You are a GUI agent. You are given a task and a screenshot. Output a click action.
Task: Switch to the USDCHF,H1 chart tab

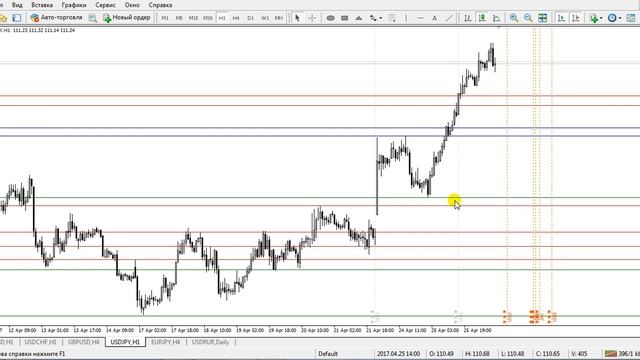click(40, 342)
